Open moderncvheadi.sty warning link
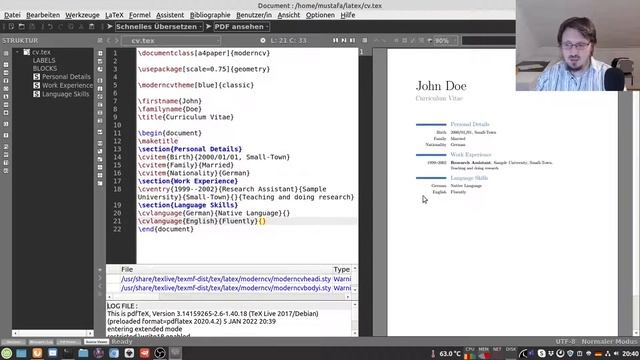Viewport: 640px width, 360px height. (226, 279)
